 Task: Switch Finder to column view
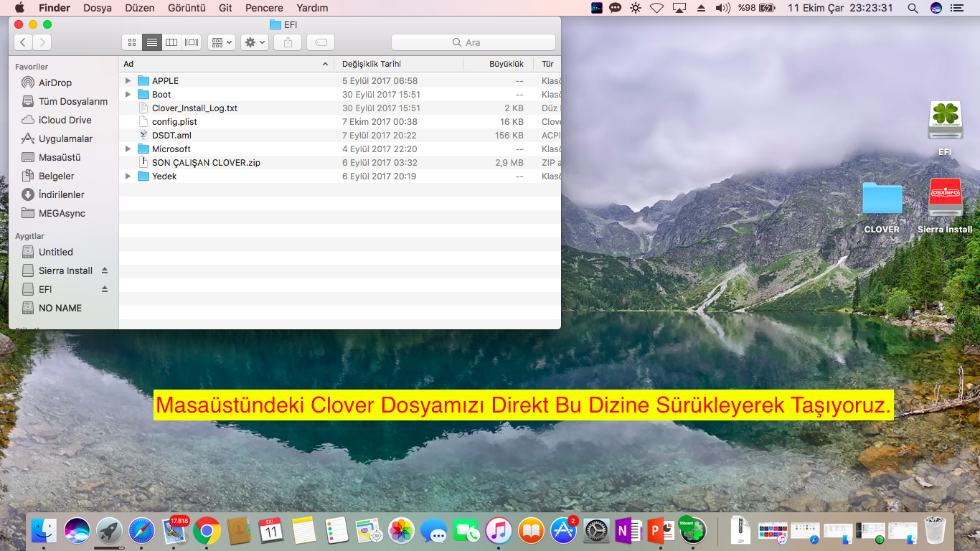coord(171,42)
